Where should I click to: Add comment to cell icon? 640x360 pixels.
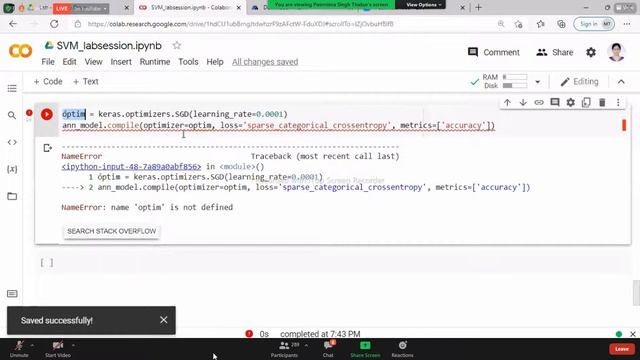pyautogui.click(x=555, y=102)
